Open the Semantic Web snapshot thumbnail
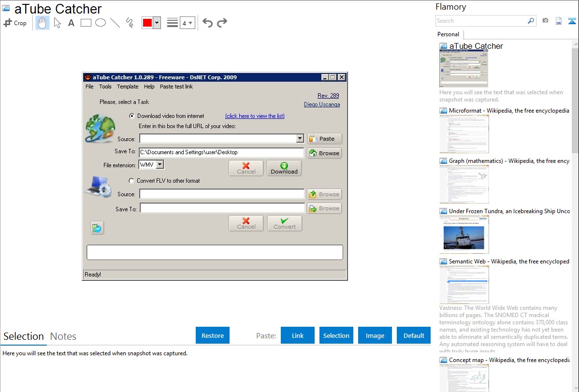579x392 pixels. coord(464,285)
